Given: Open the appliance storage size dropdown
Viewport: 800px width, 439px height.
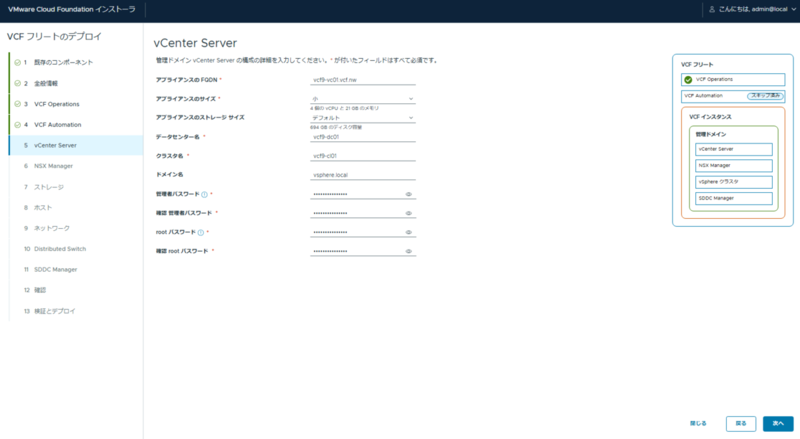Looking at the screenshot, I should [363, 118].
